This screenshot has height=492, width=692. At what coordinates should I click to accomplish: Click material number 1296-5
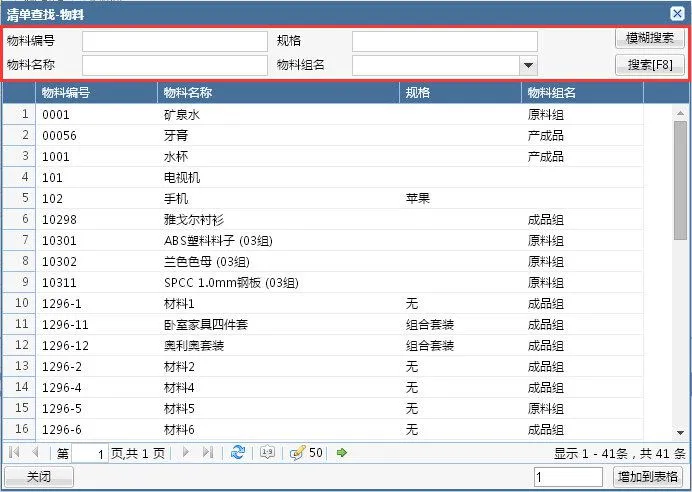pos(62,409)
